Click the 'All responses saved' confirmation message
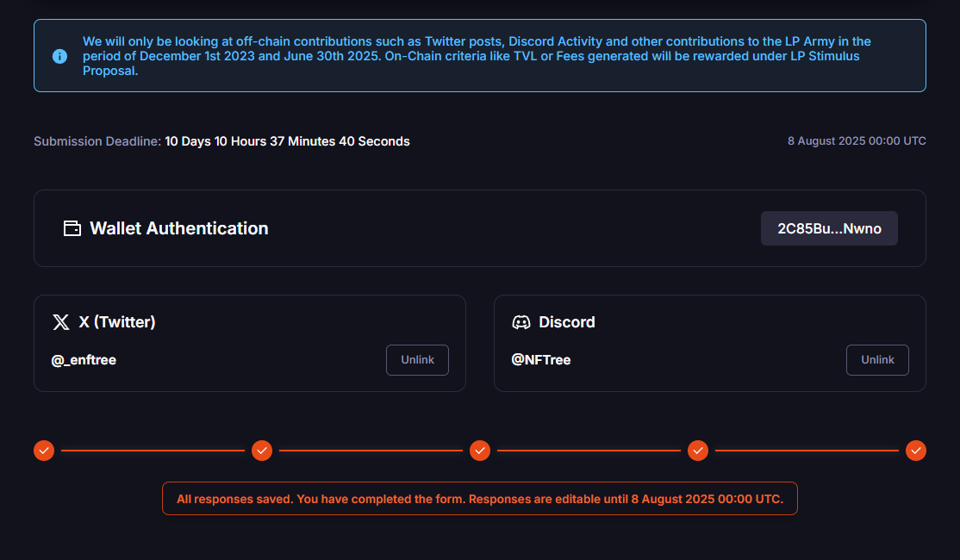 point(480,499)
